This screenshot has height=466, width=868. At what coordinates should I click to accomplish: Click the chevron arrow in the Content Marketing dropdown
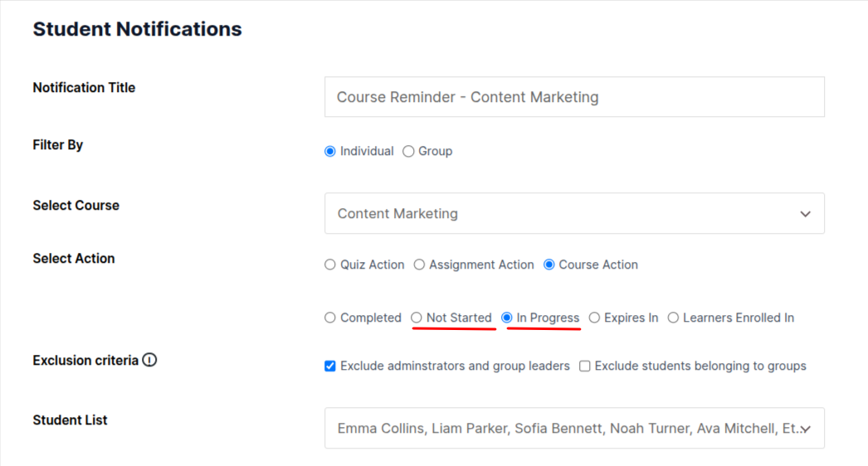coord(805,214)
